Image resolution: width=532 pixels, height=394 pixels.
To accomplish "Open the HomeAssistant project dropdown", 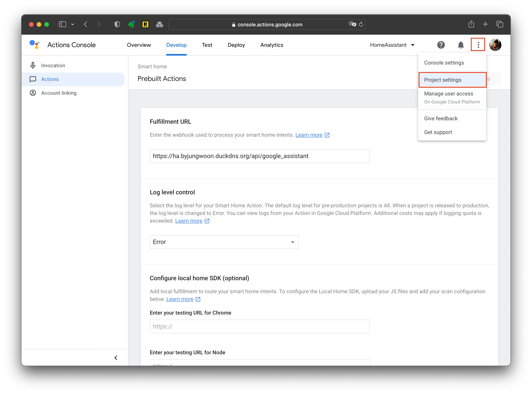I will tap(392, 45).
